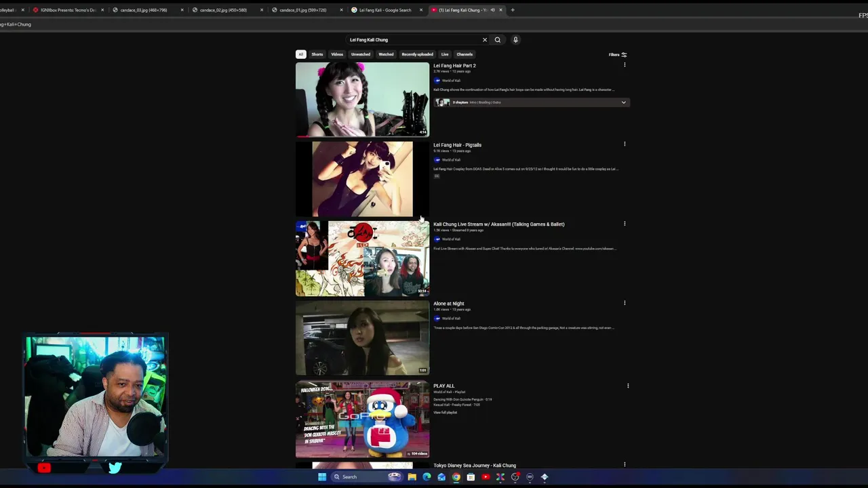868x488 pixels.
Task: Select the Recently uploaded filter chip
Action: (x=417, y=54)
